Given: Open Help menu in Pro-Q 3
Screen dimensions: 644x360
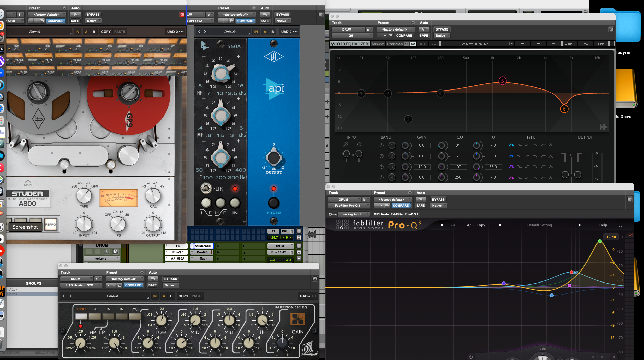Looking at the screenshot, I should pos(603,225).
